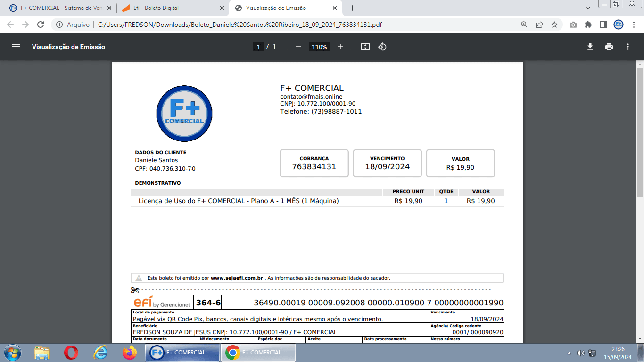Image resolution: width=644 pixels, height=362 pixels.
Task: Click the CPF: 040.736.310-70 text
Action: point(165,169)
